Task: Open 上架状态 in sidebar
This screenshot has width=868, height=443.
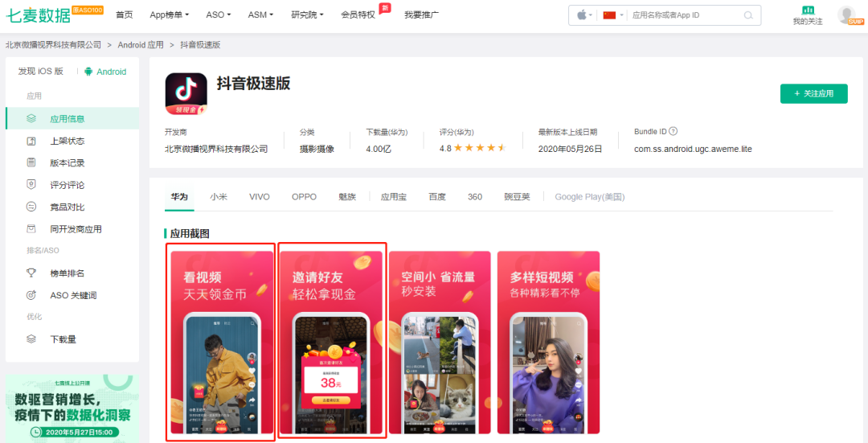Action: click(68, 141)
